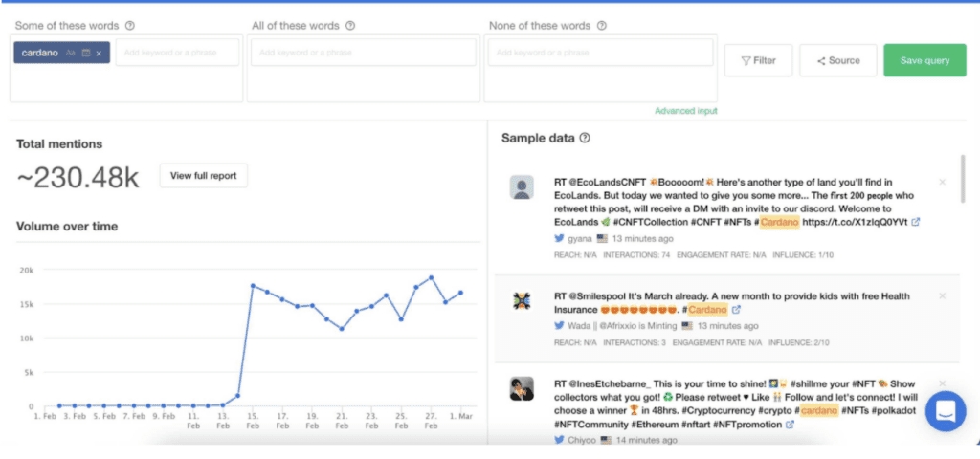Remove the cardano keyword tag

(99, 54)
